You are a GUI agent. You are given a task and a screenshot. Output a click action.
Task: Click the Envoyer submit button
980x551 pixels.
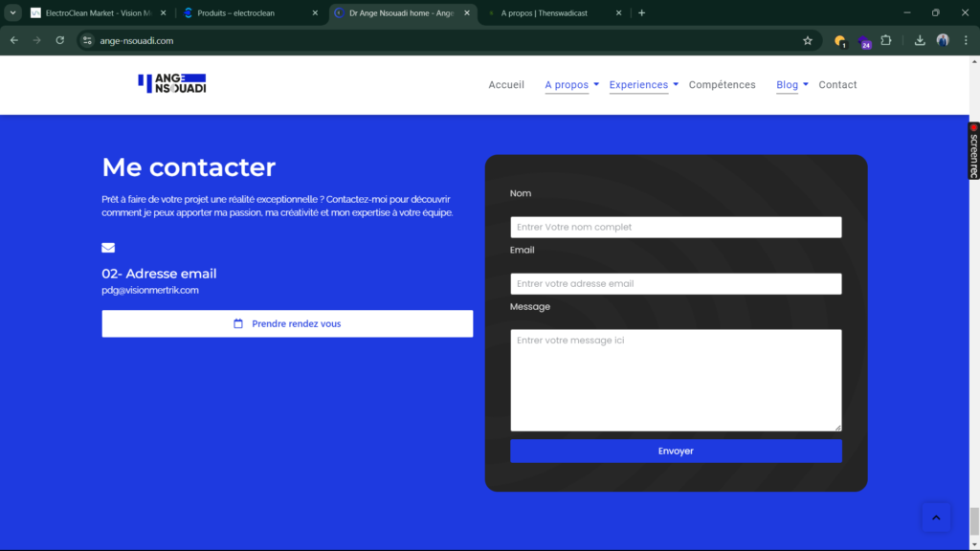(x=676, y=452)
